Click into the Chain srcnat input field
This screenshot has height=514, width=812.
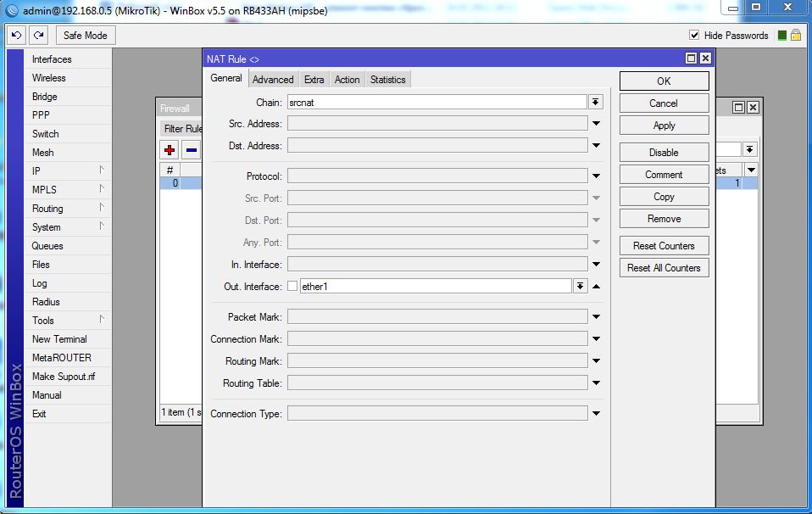(x=437, y=102)
